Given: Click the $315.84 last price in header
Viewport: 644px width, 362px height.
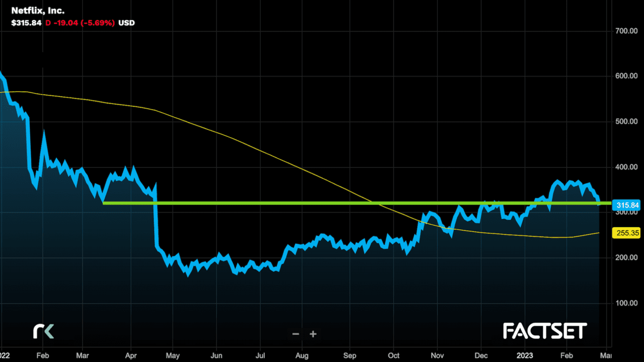Looking at the screenshot, I should click(x=26, y=23).
